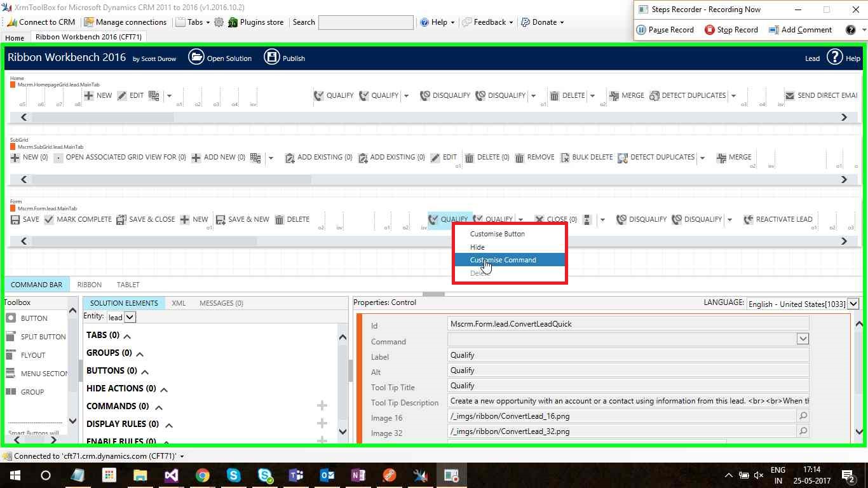The image size is (868, 488).
Task: Collapse the TABS (0) section
Action: tap(127, 336)
